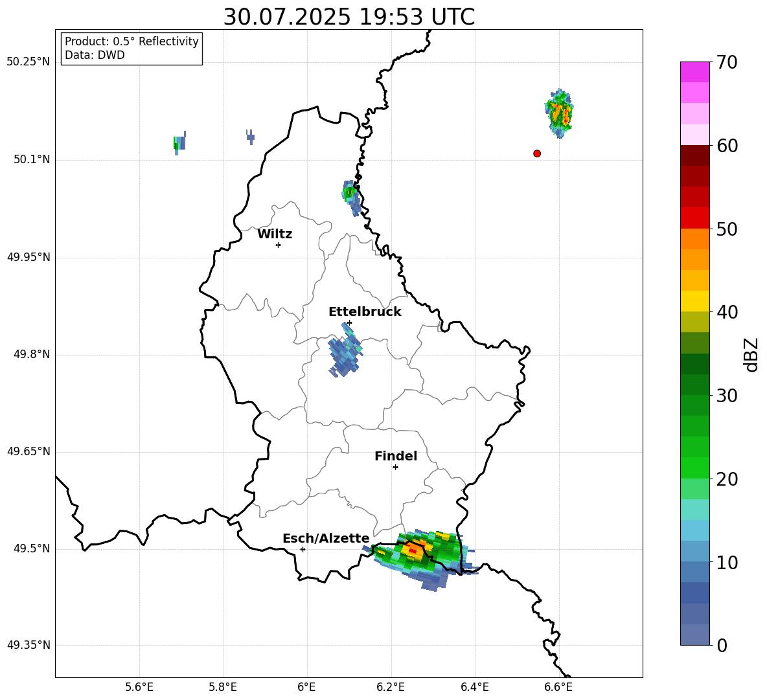
Task: Click the 49.95°N latitude label
Action: 29,256
